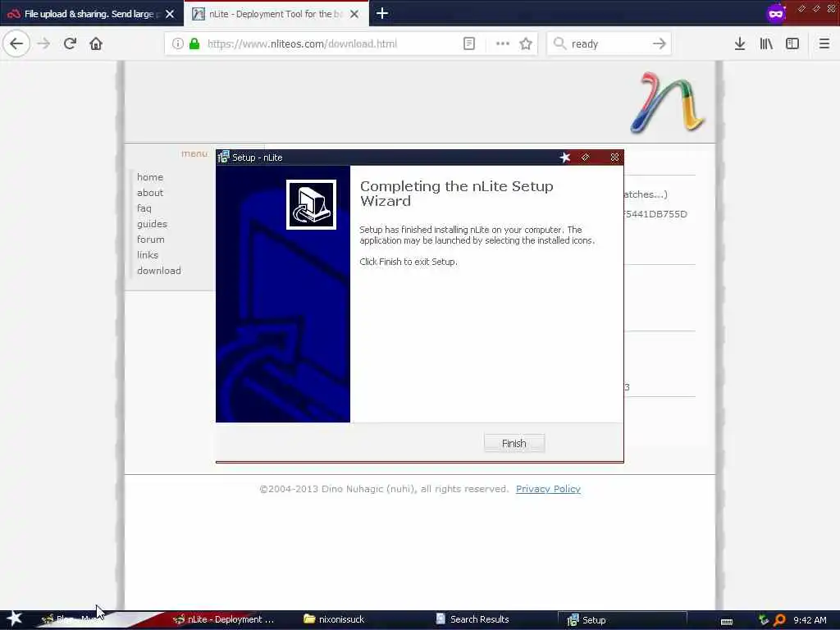Click the diamond button in the Setup title bar
Screen dimensions: 840x630
(x=585, y=157)
